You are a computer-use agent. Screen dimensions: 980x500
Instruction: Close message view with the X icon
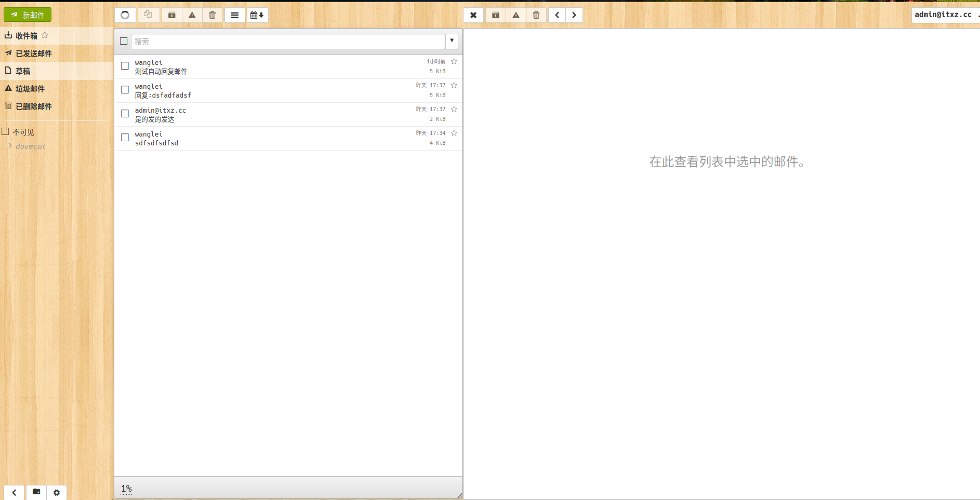[x=473, y=15]
